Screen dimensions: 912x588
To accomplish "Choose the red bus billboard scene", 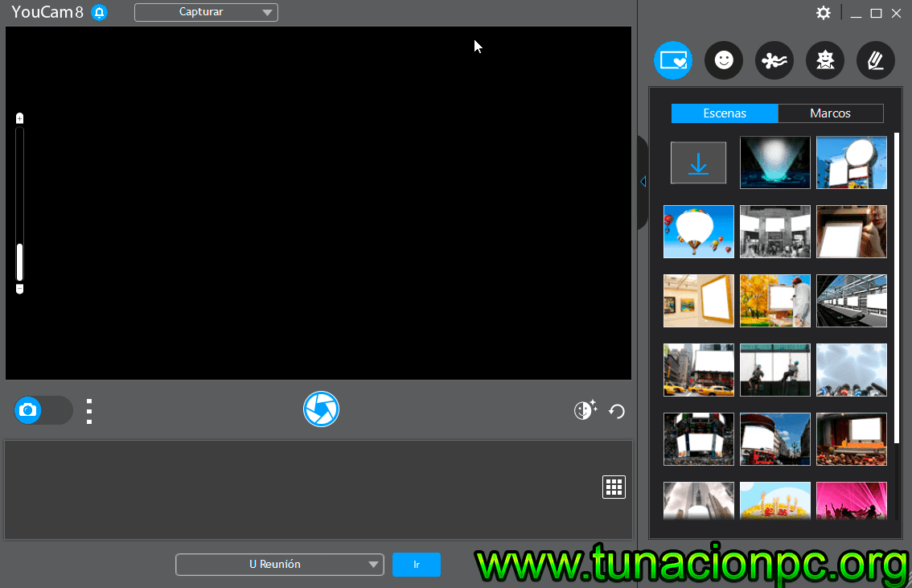I will [774, 439].
